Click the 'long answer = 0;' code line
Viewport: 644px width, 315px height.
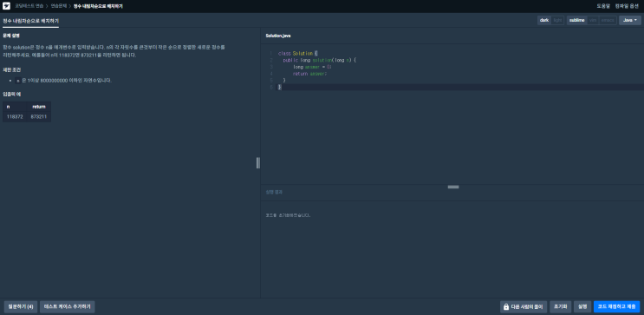click(x=312, y=67)
